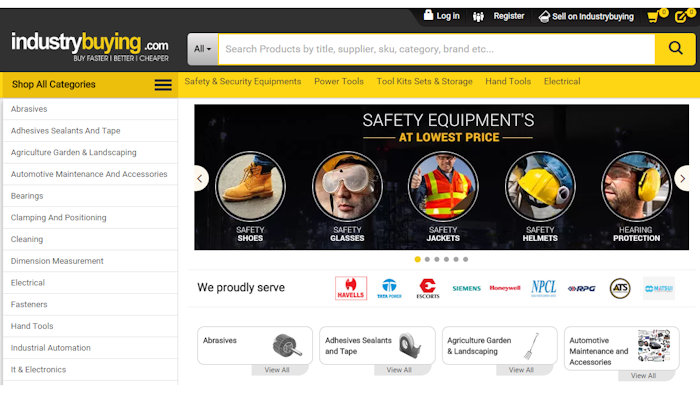Select Industrial Automation in sidebar
Screen dimensions: 700x394
pyautogui.click(x=90, y=348)
